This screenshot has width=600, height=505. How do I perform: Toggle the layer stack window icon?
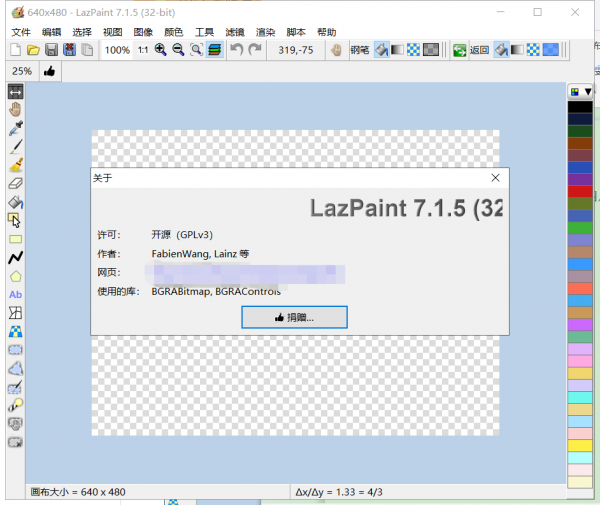tap(214, 50)
